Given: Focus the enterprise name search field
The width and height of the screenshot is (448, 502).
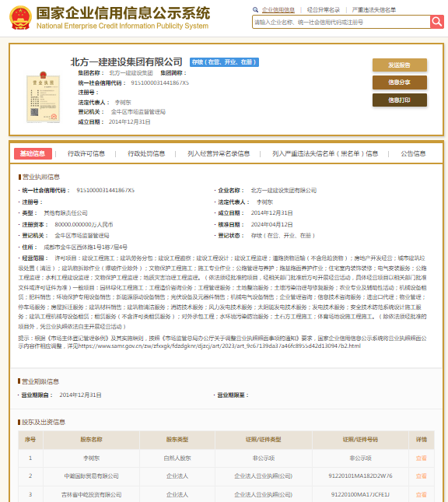Looking at the screenshot, I should [x=341, y=22].
